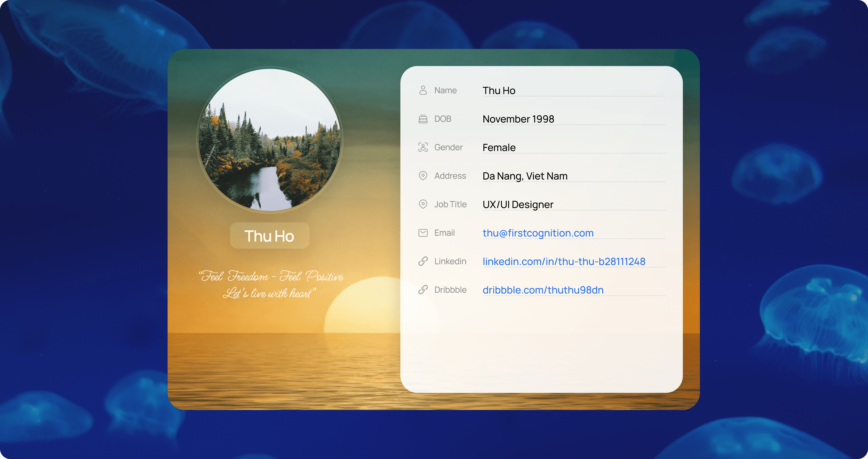Screen dimensions: 868x459
Task: Open the dribbble.com/thuthu98dn link
Action: (x=543, y=290)
